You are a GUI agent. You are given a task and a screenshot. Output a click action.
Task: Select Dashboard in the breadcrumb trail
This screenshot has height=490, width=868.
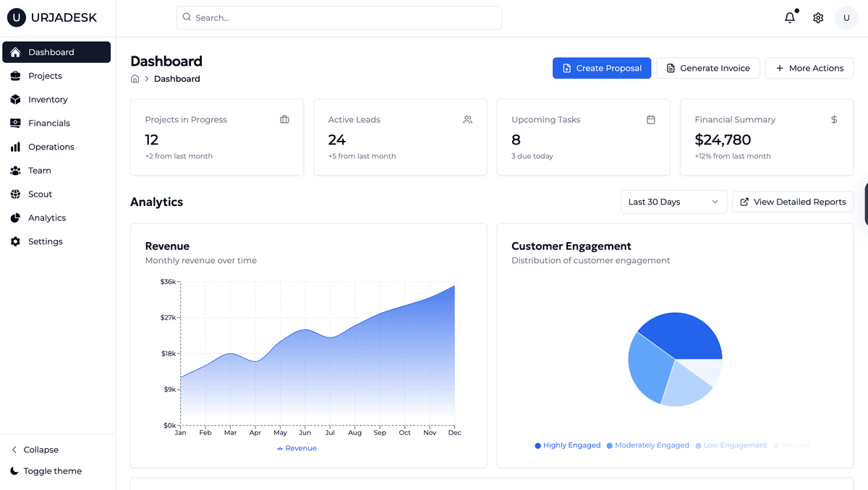click(x=176, y=78)
